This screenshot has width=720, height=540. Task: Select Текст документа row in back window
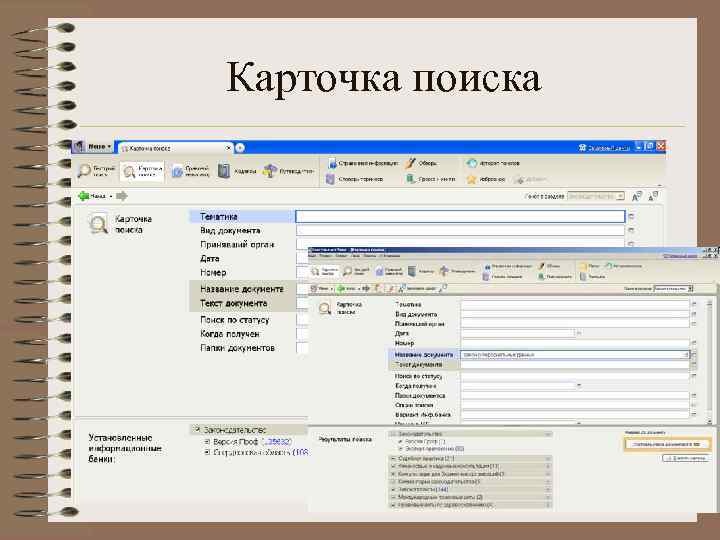pos(242,304)
